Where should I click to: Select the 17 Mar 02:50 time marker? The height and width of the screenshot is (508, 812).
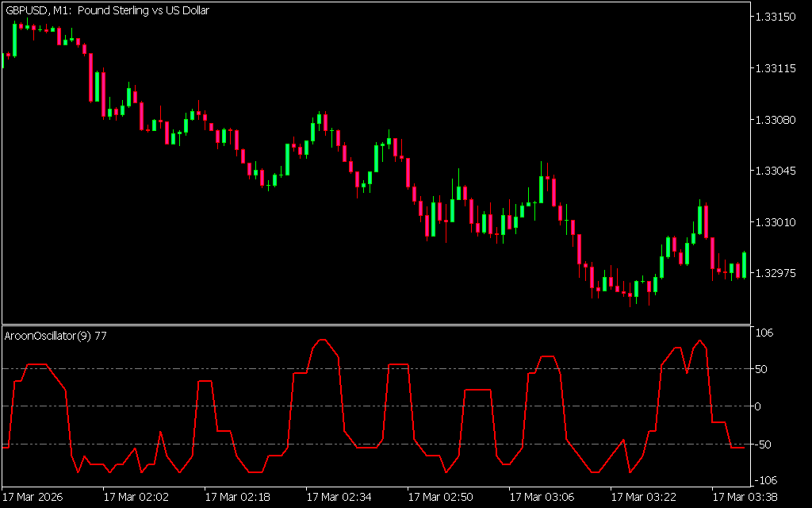[x=441, y=497]
